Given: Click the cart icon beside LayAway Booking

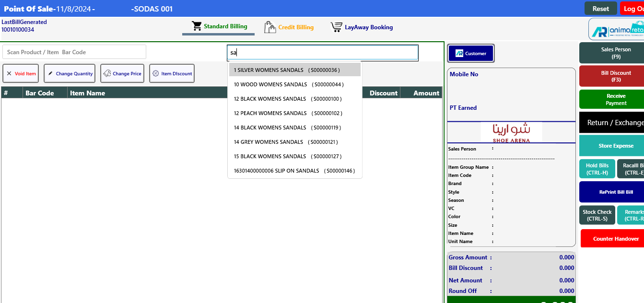Looking at the screenshot, I should tap(336, 27).
